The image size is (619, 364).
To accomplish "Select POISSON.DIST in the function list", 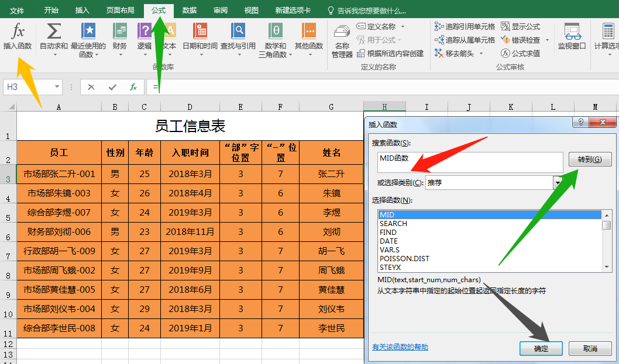I will 490,258.
